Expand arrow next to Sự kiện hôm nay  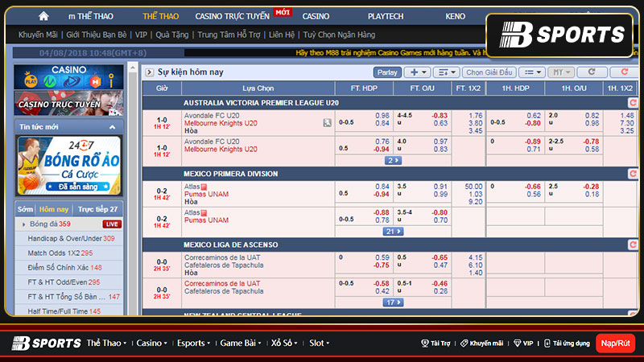149,72
